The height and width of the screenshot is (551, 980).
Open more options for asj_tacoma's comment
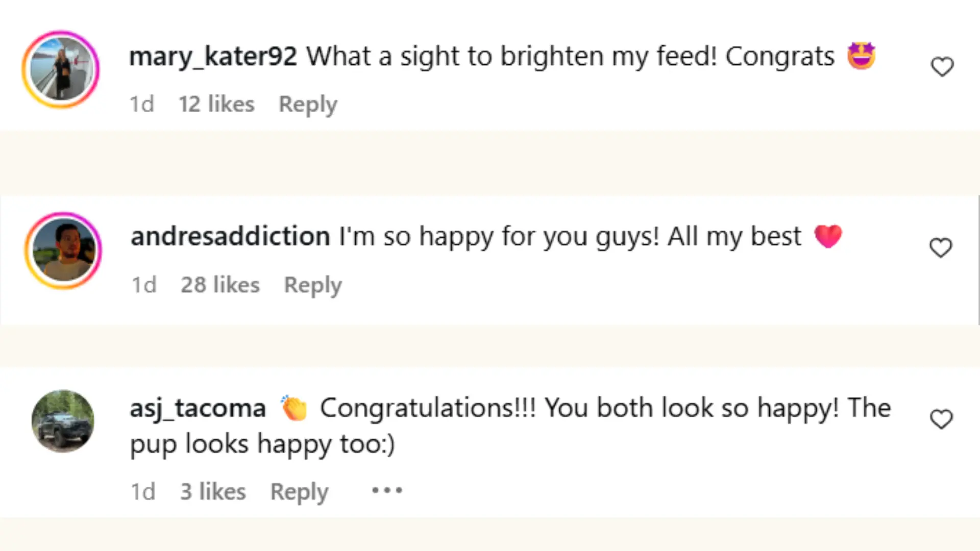pos(386,490)
